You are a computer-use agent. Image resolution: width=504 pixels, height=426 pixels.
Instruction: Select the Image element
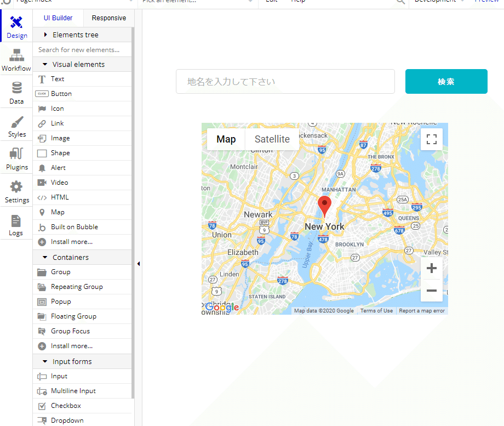click(x=82, y=138)
